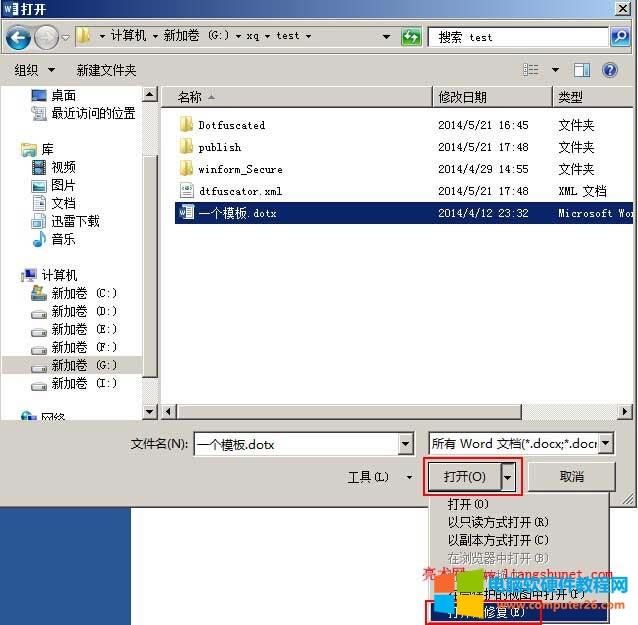638x625 pixels.
Task: Click navigation pane scroll down arrow
Action: (150, 412)
